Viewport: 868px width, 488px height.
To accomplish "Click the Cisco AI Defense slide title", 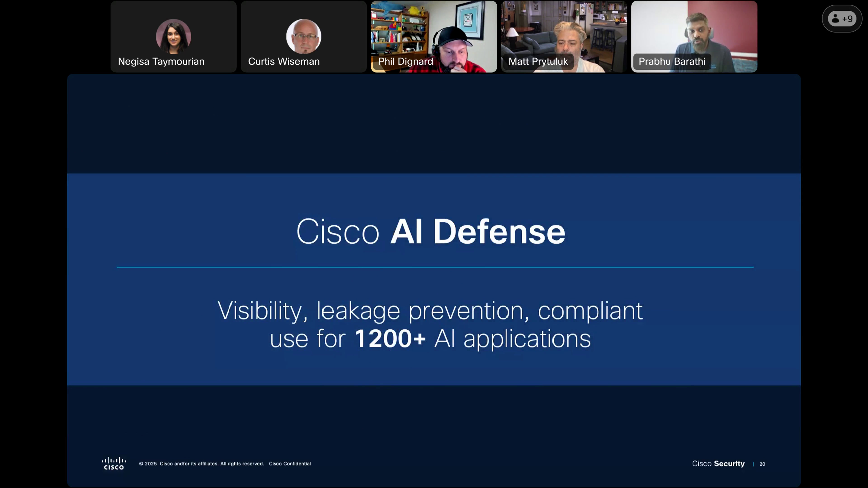I will click(431, 231).
